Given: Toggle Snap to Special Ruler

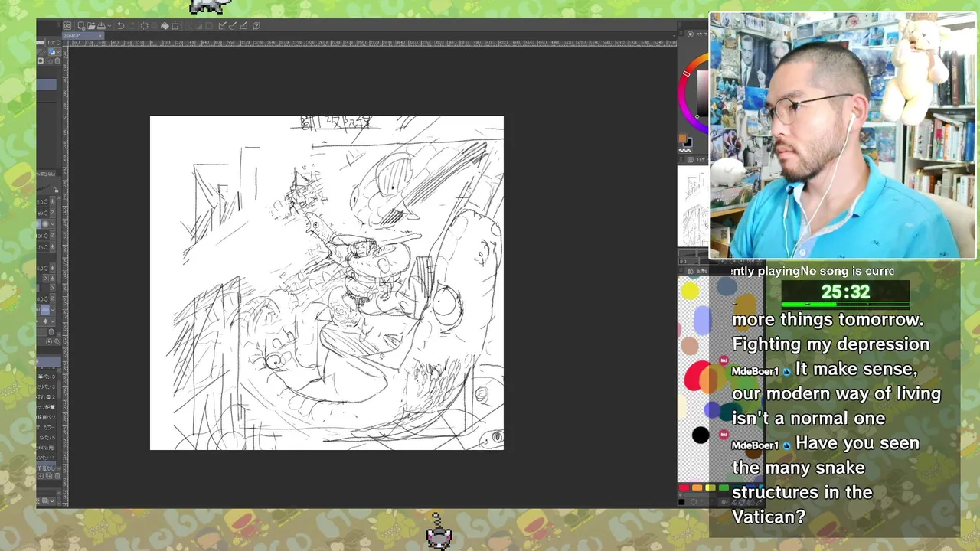Looking at the screenshot, I should [x=233, y=26].
